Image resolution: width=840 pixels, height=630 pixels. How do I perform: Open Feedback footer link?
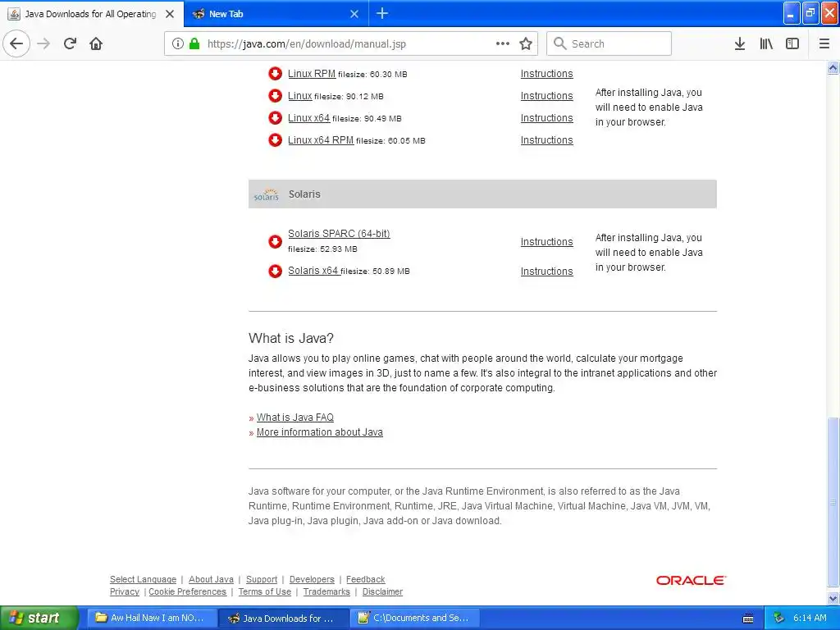pyautogui.click(x=365, y=579)
